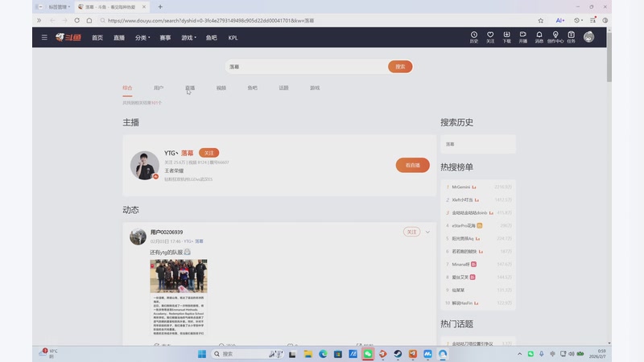The image size is (644, 362).
Task: Close the 落幕 斗鱼 browser tab
Action: [x=144, y=7]
